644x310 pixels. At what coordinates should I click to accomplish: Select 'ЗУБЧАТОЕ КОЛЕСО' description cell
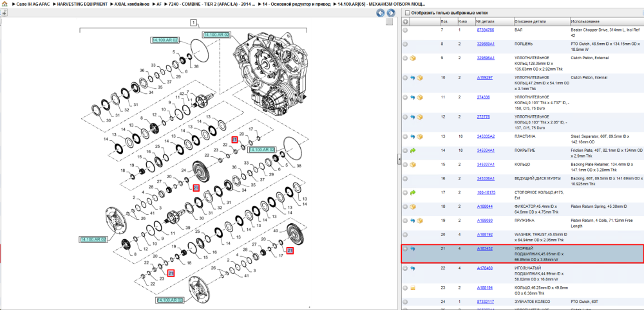(x=534, y=302)
